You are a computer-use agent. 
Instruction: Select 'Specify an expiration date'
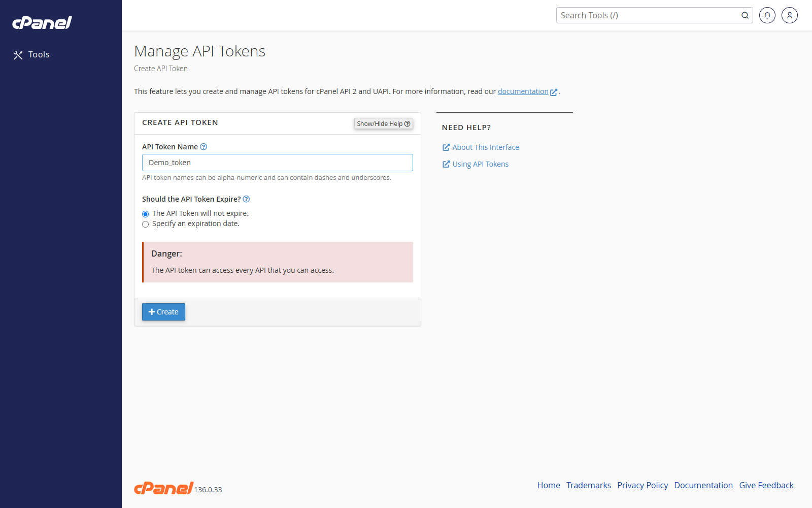click(x=146, y=224)
